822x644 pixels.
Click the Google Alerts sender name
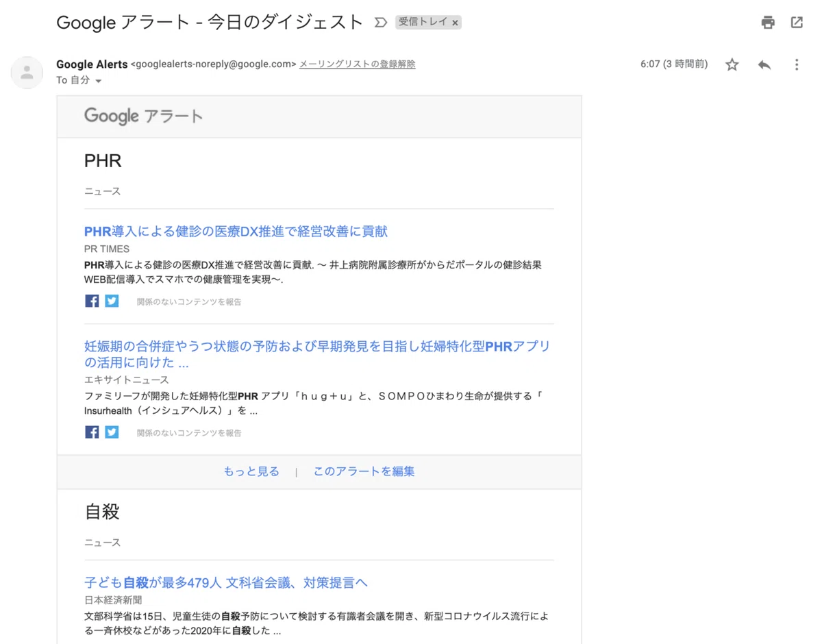point(92,64)
